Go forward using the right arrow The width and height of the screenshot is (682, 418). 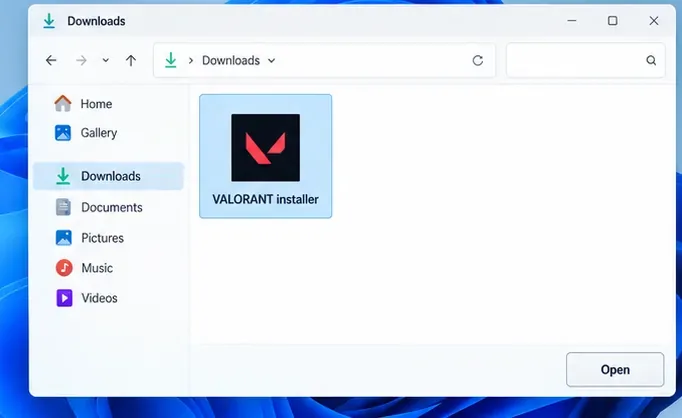point(81,60)
